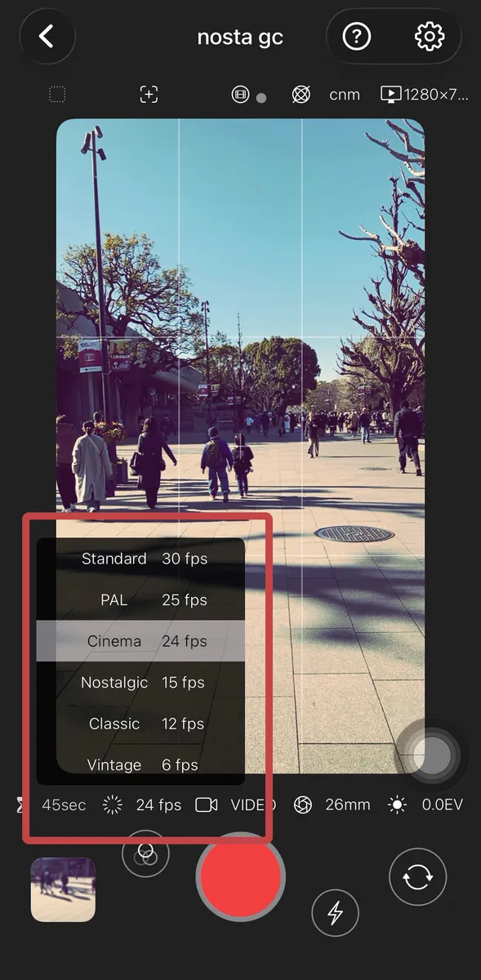Toggle the film strip icon

(x=240, y=95)
